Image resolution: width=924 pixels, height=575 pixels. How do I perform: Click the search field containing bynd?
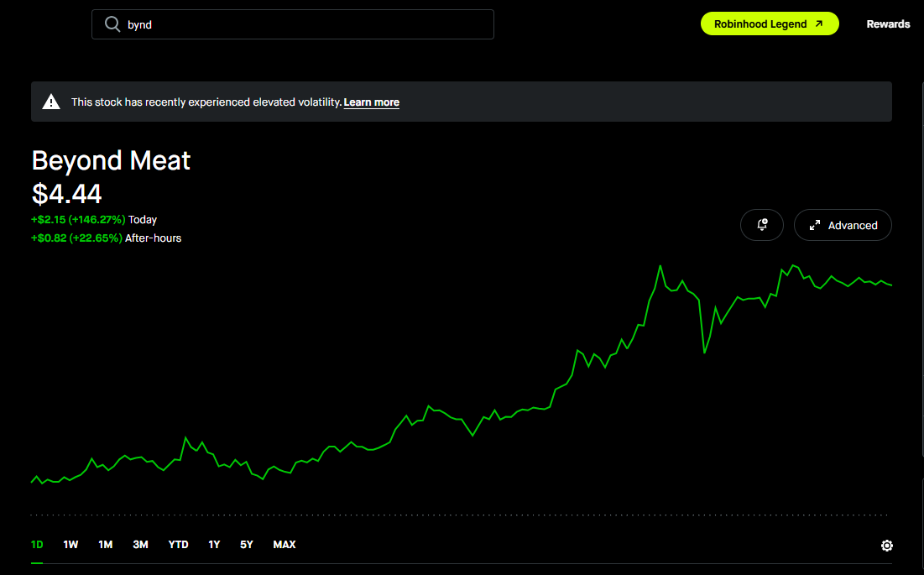click(x=292, y=24)
